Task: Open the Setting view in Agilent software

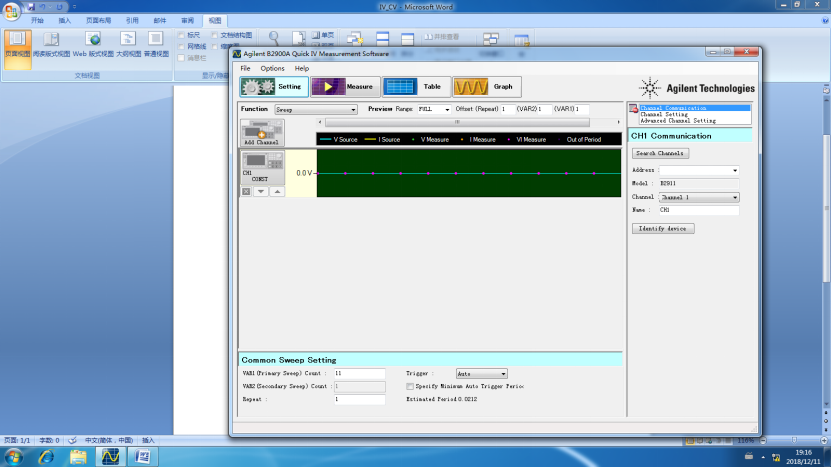Action: [274, 86]
